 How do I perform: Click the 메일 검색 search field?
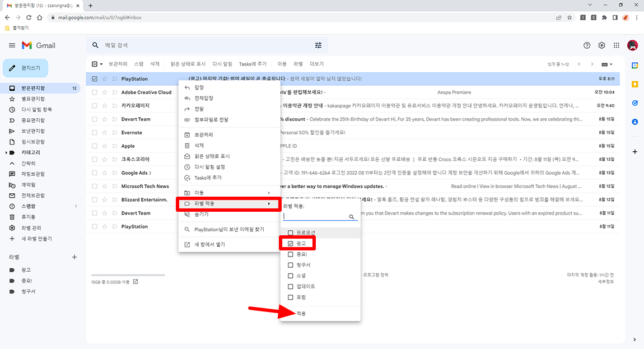click(x=207, y=45)
